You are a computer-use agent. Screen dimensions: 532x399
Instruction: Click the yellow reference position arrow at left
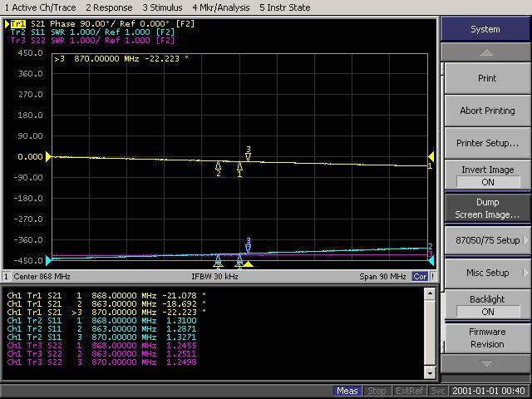(49, 156)
